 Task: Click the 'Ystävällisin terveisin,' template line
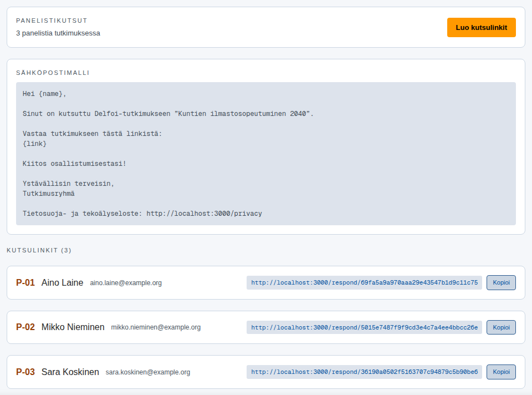click(x=68, y=184)
